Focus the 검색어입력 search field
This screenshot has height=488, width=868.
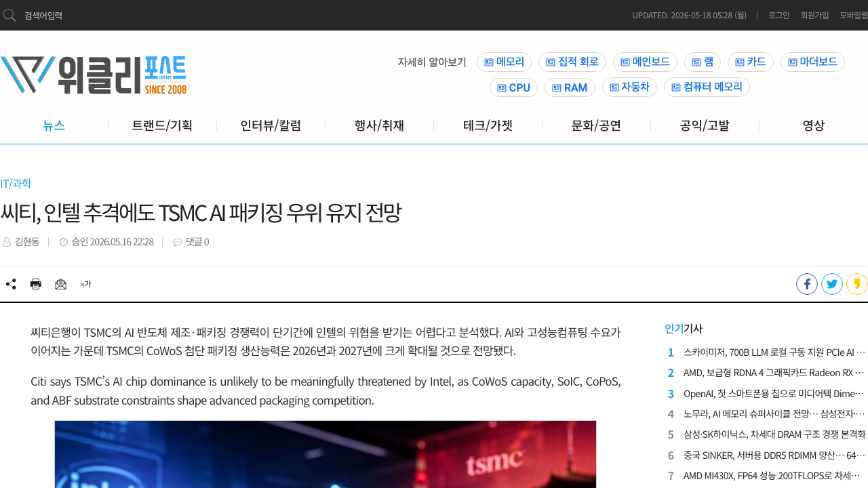(43, 16)
